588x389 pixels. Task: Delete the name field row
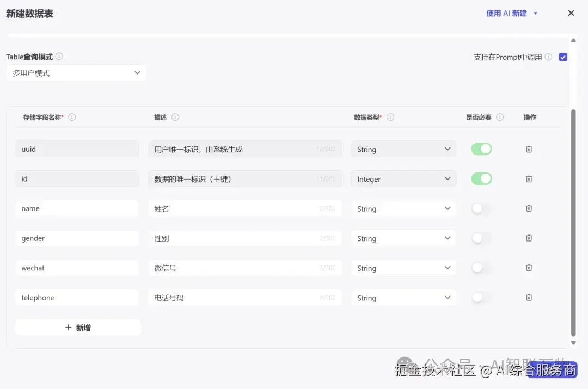coord(529,208)
